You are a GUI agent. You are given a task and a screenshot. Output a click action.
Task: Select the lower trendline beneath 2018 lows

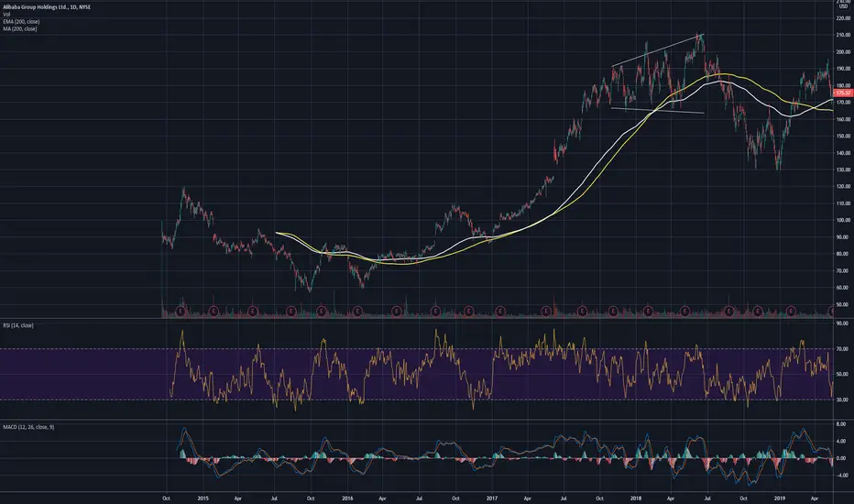658,111
